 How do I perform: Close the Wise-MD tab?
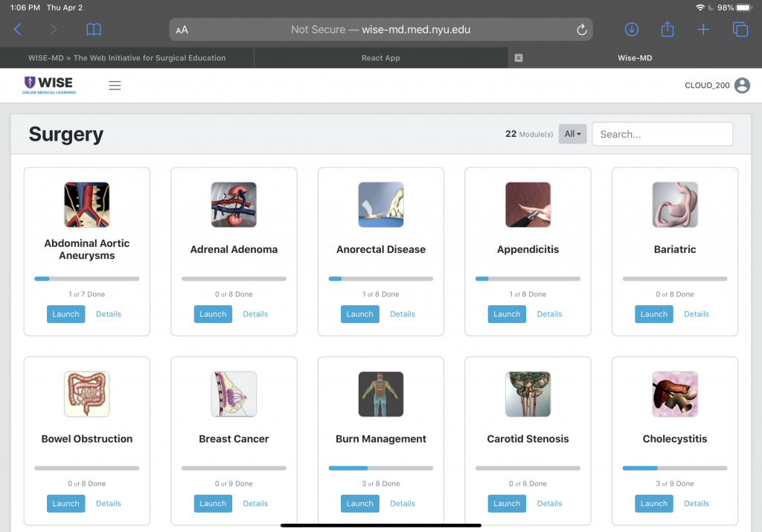(519, 58)
